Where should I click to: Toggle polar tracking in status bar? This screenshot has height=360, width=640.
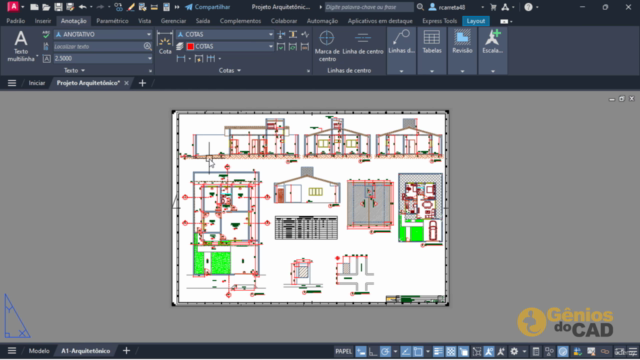[x=385, y=351]
